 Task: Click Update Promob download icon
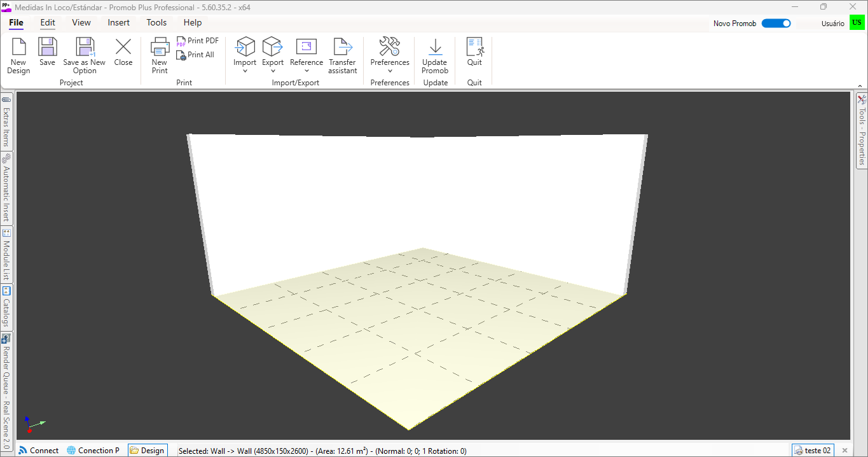tap(435, 48)
